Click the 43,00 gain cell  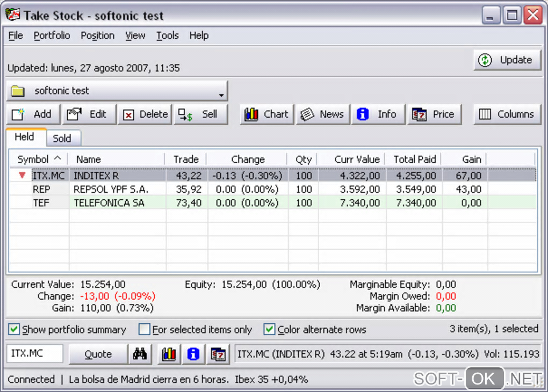[x=465, y=190]
